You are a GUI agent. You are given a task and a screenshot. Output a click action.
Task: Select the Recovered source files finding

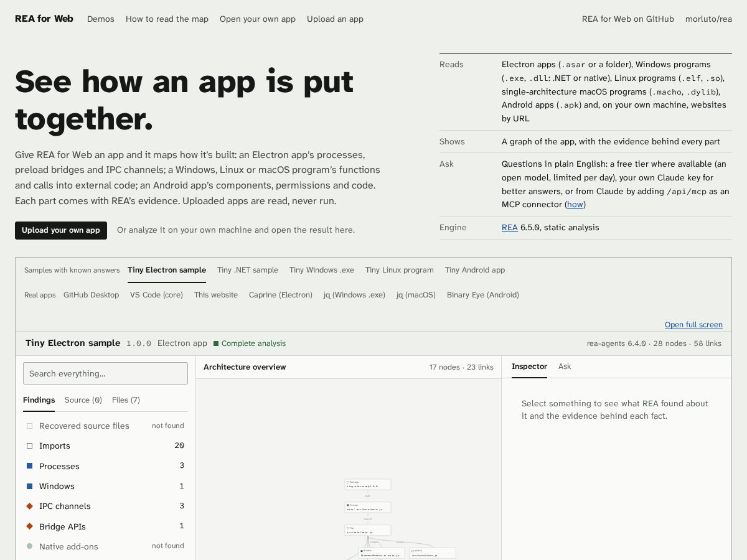coord(105,426)
